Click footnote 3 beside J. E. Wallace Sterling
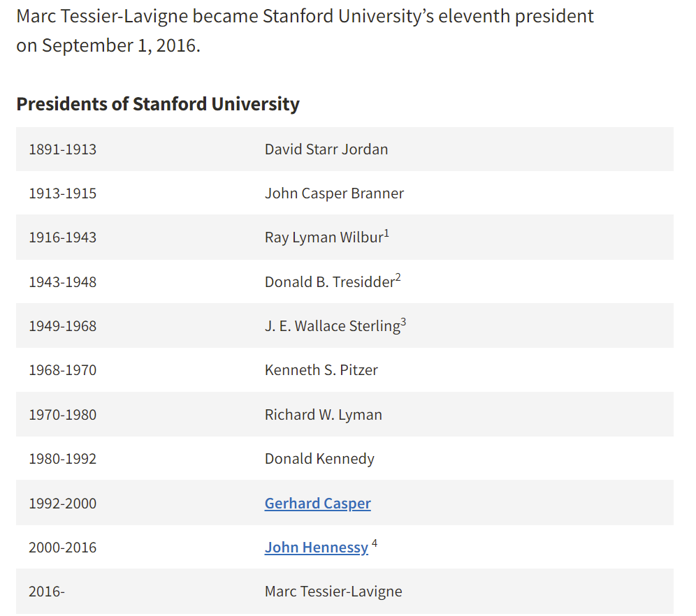 click(403, 322)
